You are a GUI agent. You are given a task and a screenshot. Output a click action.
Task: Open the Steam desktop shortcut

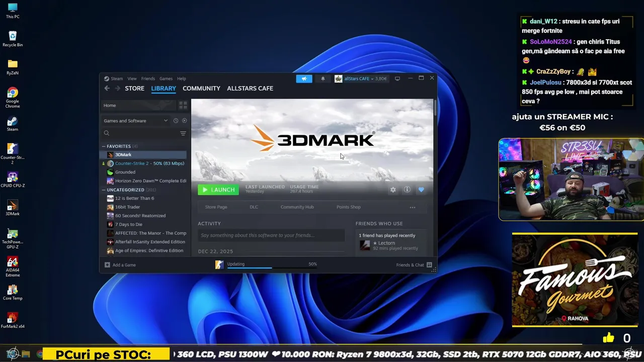[x=13, y=124]
